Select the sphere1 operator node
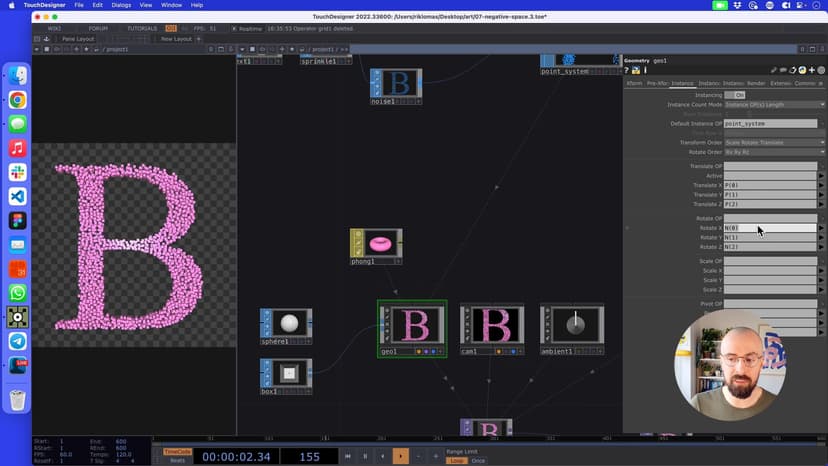This screenshot has width=828, height=466. pyautogui.click(x=289, y=323)
